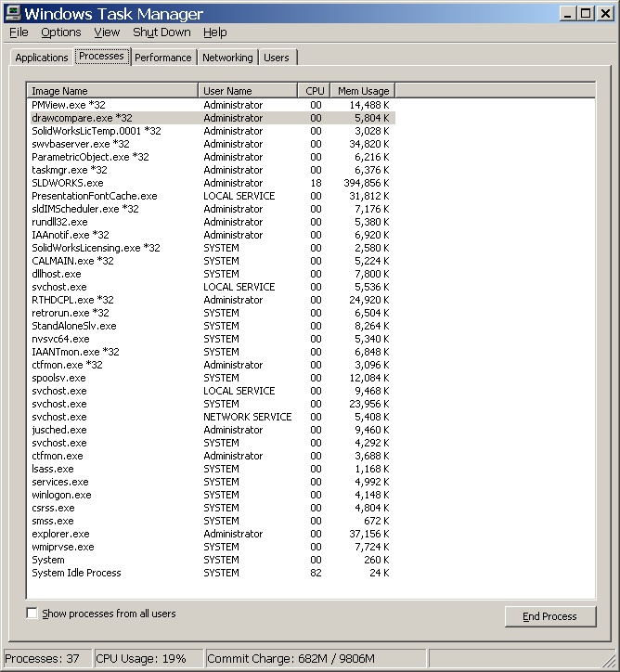Viewport: 620px width, 672px height.
Task: Select the jusched.exe process
Action: tap(213, 430)
